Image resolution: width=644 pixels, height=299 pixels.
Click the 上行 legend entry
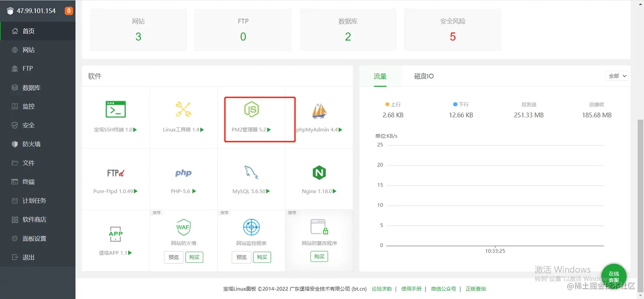tap(393, 104)
